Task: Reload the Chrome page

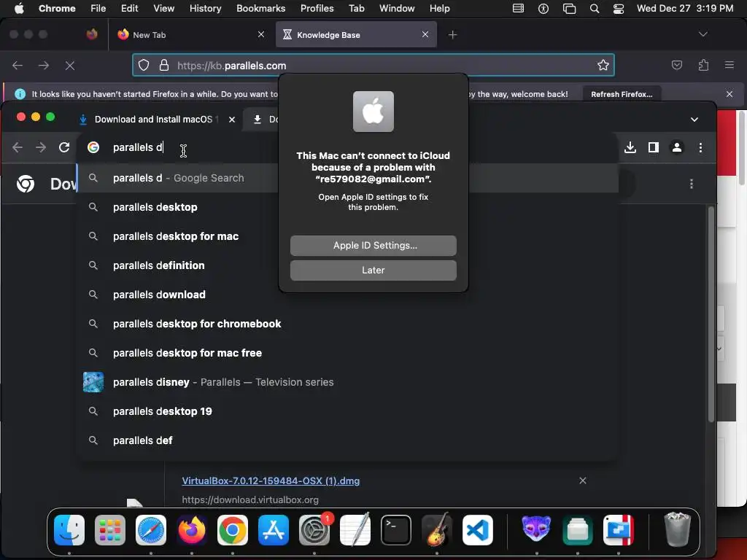Action: [64, 147]
